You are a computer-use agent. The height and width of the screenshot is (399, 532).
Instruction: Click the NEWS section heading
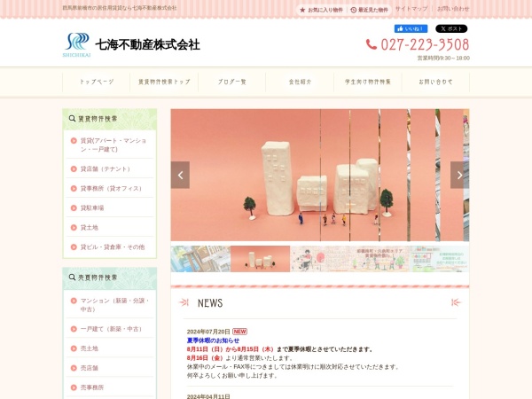tap(210, 302)
